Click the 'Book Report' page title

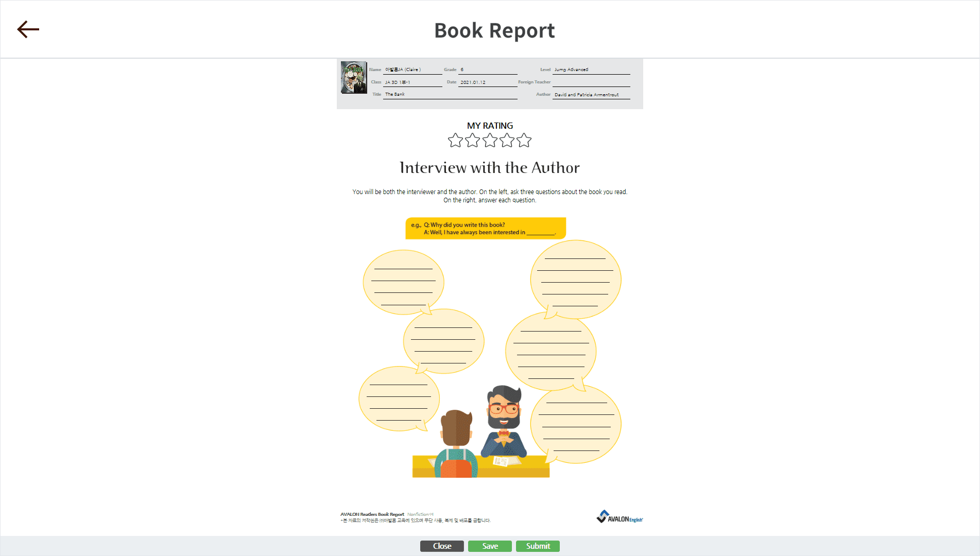point(494,30)
